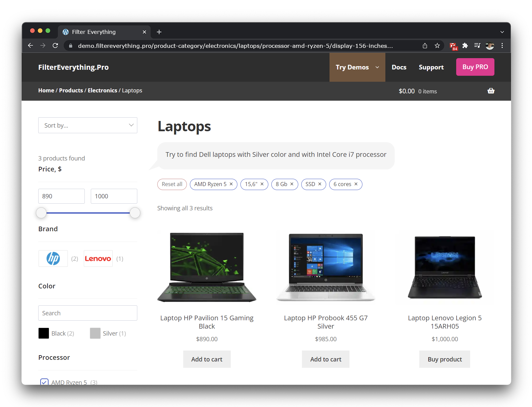Viewport: 532px width, 407px height.
Task: Open the browser three-dot menu
Action: tap(502, 46)
